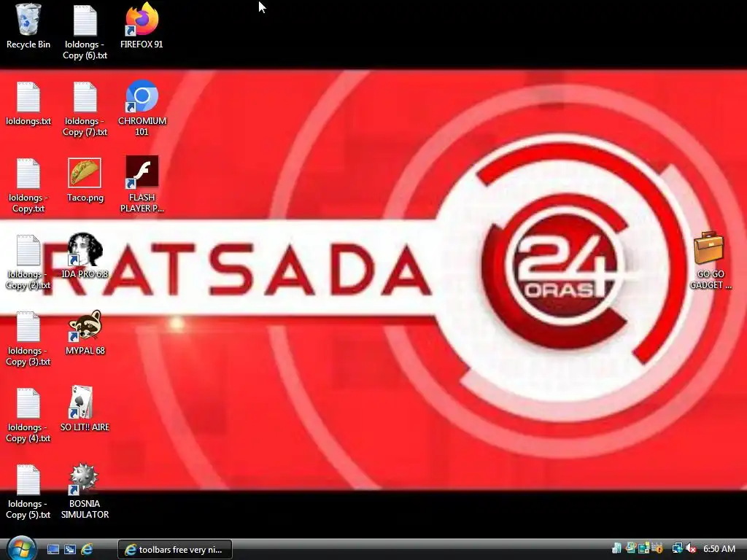Open the GO GO GADGET briefcase icon
747x560 pixels.
pos(711,260)
